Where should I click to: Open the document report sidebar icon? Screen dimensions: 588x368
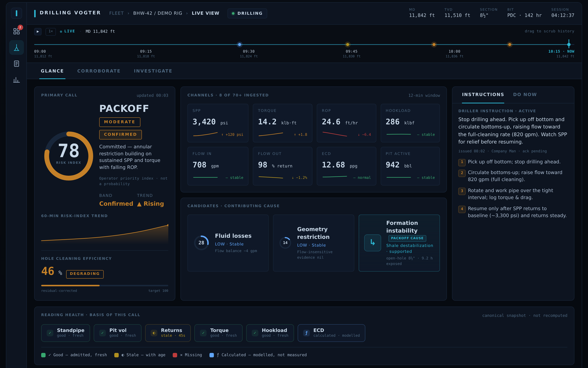click(16, 64)
